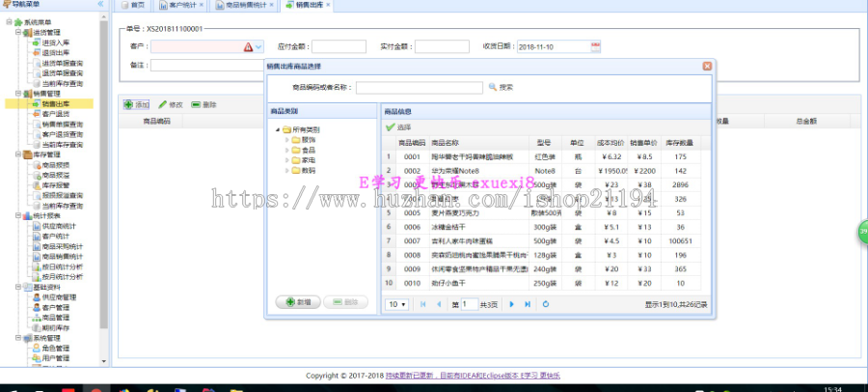Close the 商品销售统计 tab
The width and height of the screenshot is (868, 392).
point(271,5)
